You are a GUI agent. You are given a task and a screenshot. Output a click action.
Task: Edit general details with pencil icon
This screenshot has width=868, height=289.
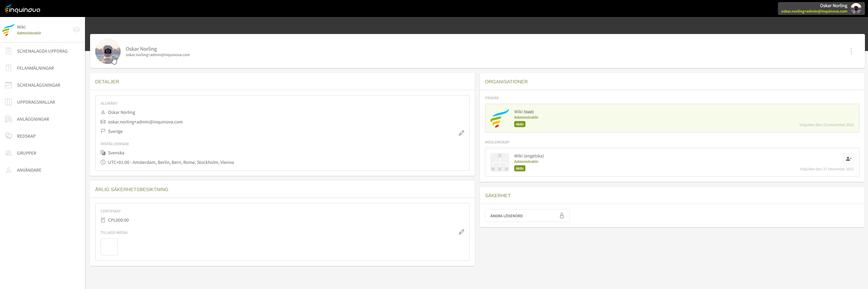461,133
